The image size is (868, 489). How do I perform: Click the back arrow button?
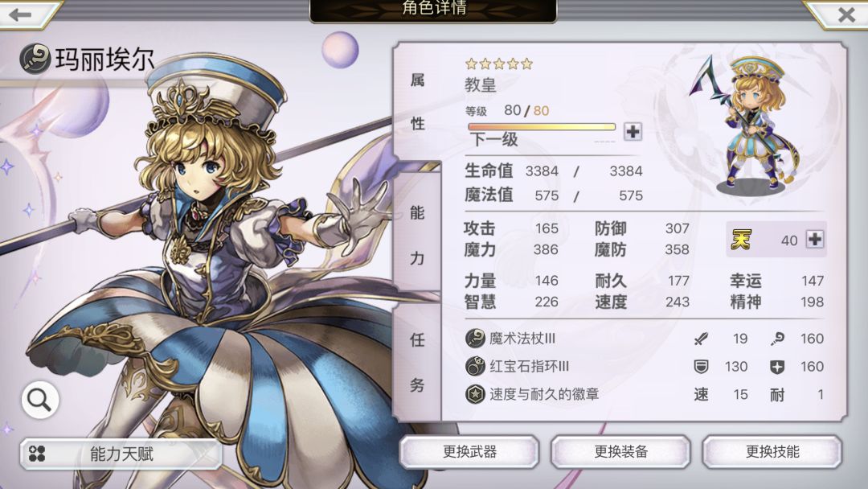coord(21,14)
